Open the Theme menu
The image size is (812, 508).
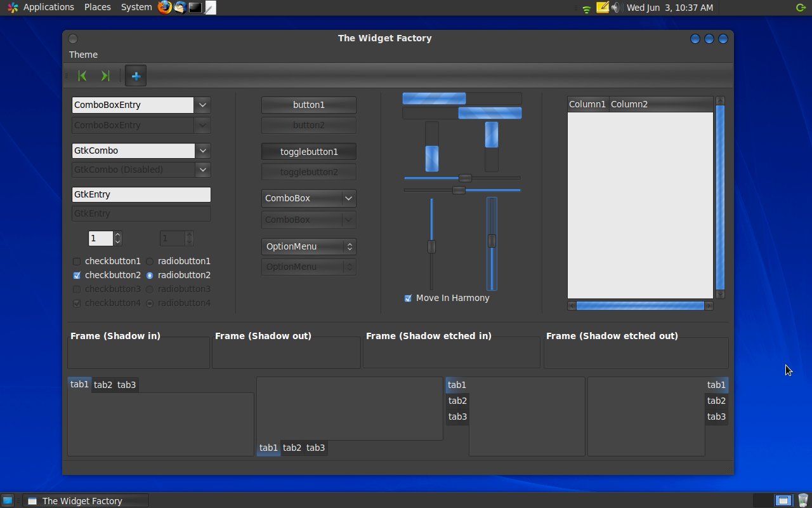click(x=83, y=55)
